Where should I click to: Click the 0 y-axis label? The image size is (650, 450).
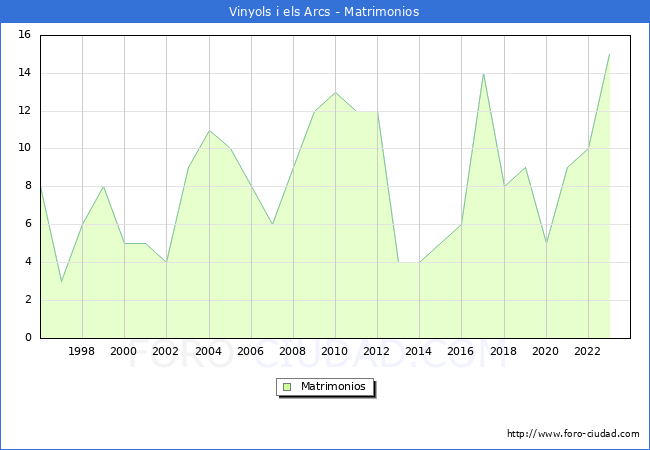click(x=28, y=338)
